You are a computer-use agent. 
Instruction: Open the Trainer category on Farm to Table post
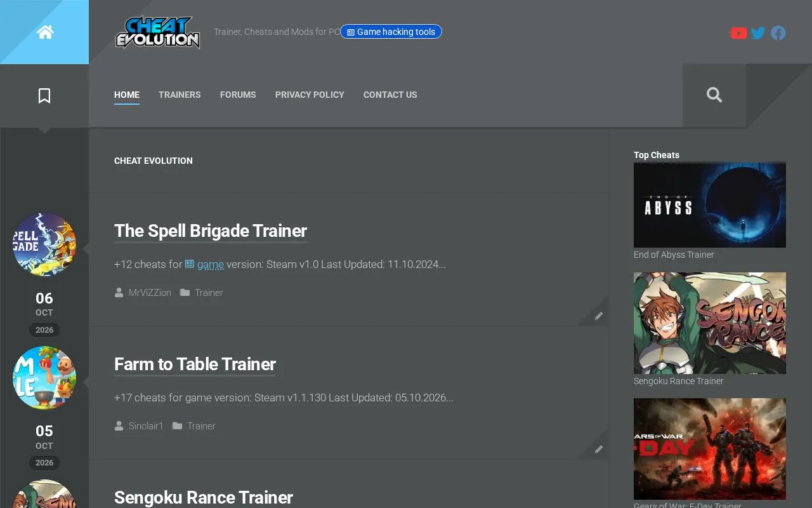[201, 426]
